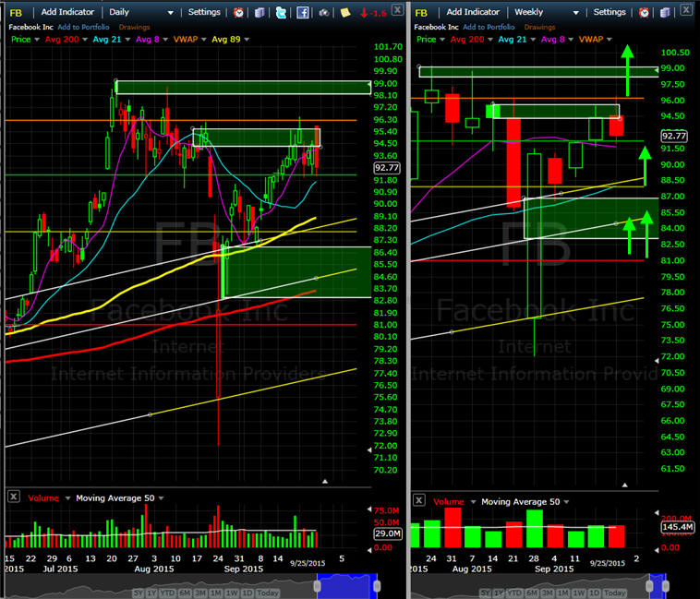
Task: Expand Moving Average 50 options in Daily chart
Action: (x=162, y=498)
